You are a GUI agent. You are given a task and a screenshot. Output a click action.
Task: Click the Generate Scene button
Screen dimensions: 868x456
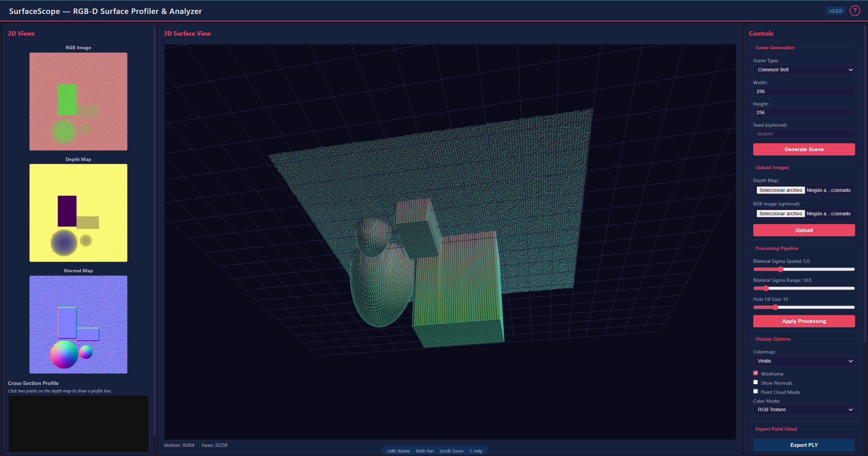coord(804,149)
